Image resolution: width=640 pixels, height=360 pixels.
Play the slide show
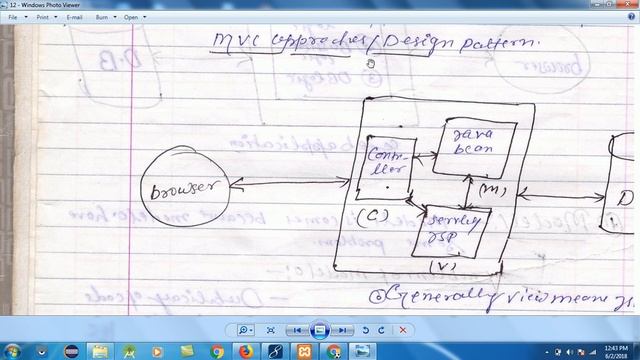(x=320, y=330)
